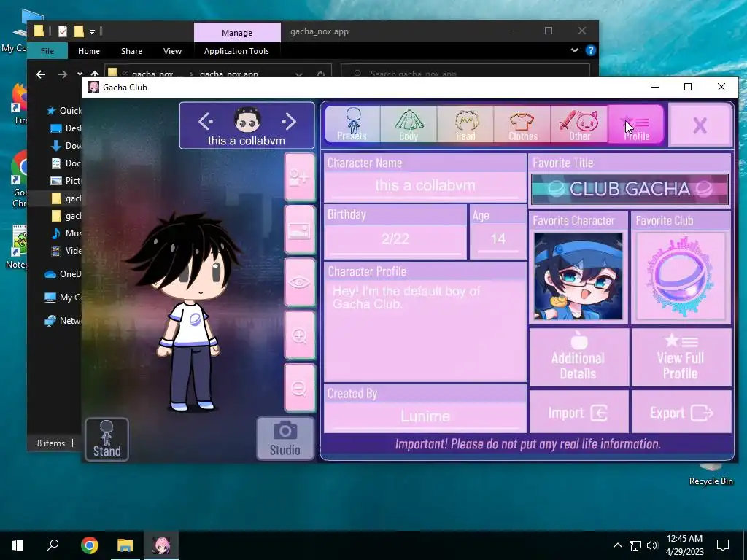747x560 pixels.
Task: Open Studio with the camera button
Action: click(x=285, y=438)
